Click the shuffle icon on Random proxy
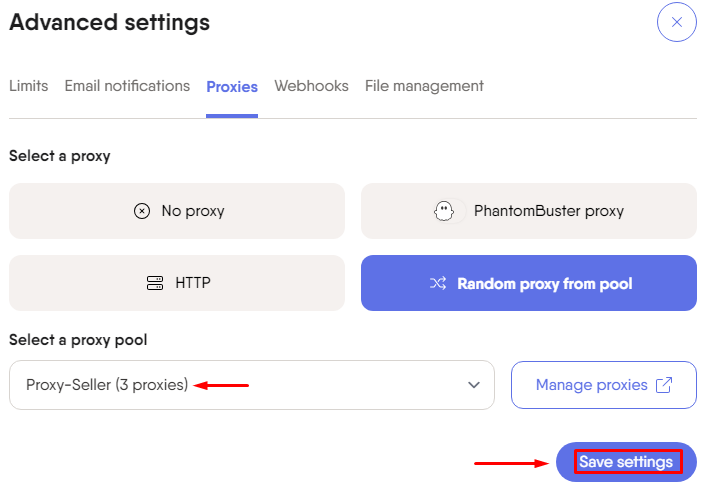 point(438,283)
